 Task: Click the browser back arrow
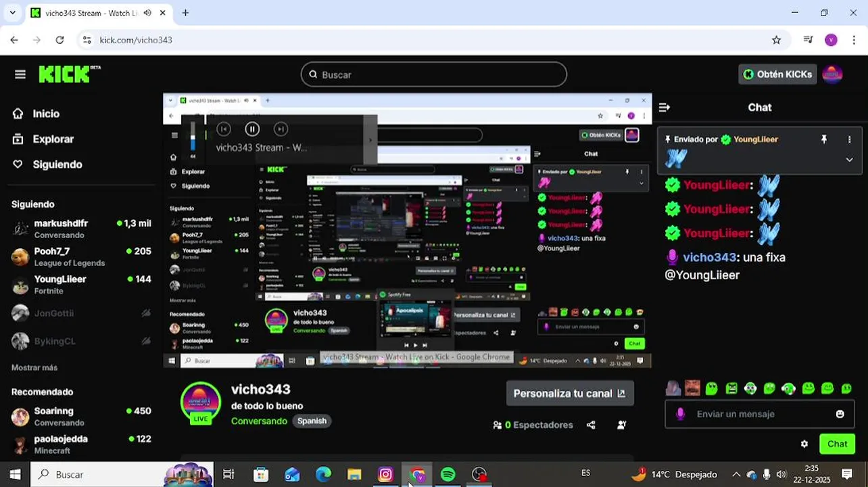tap(14, 40)
